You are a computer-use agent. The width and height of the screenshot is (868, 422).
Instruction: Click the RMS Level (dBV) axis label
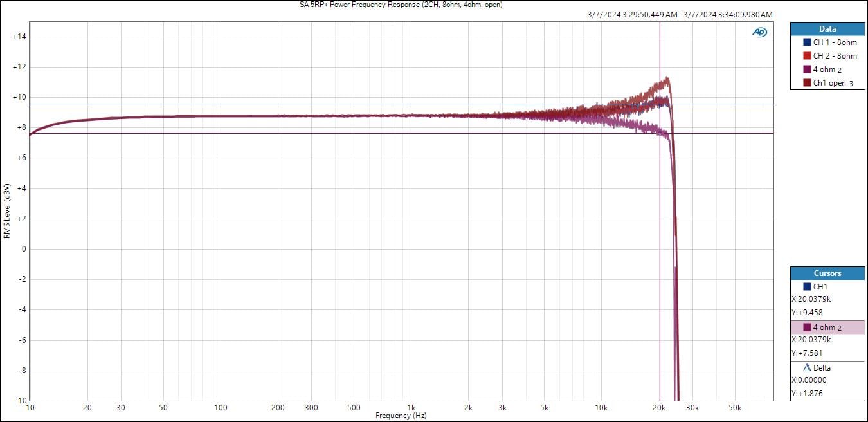(6, 211)
